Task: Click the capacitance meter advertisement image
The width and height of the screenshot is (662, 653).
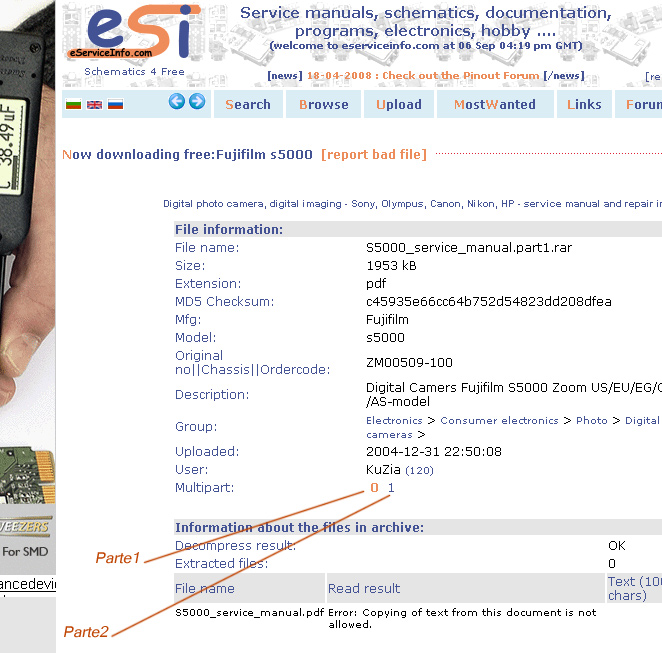Action: [x=27, y=251]
